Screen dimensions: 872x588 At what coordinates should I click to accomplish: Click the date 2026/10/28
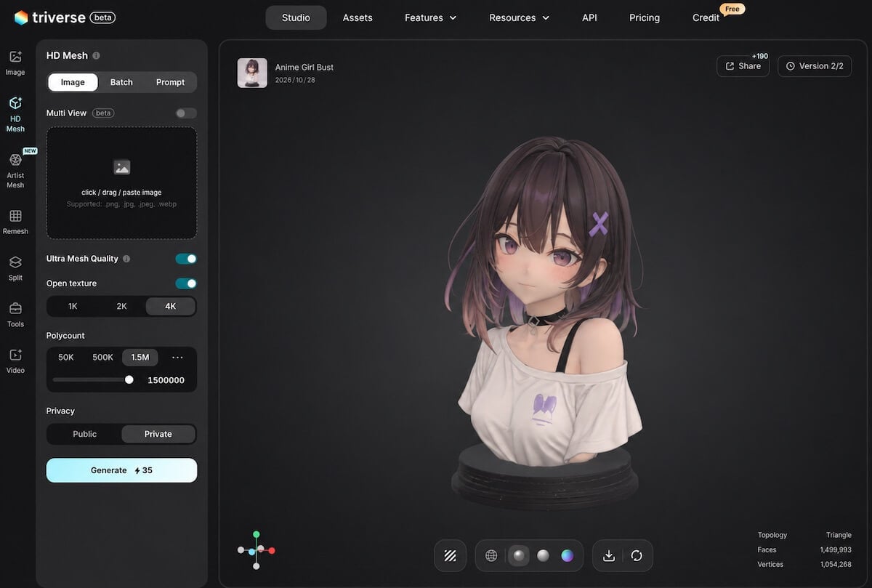coord(295,80)
